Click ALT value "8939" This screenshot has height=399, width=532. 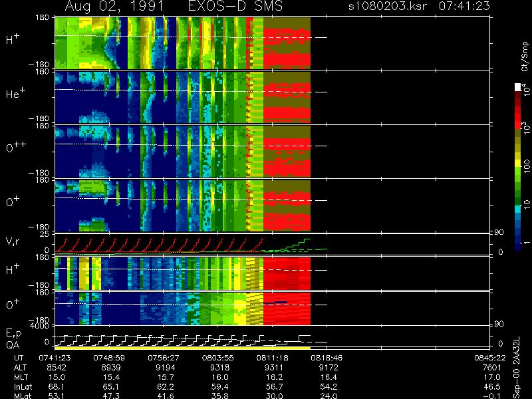point(111,368)
